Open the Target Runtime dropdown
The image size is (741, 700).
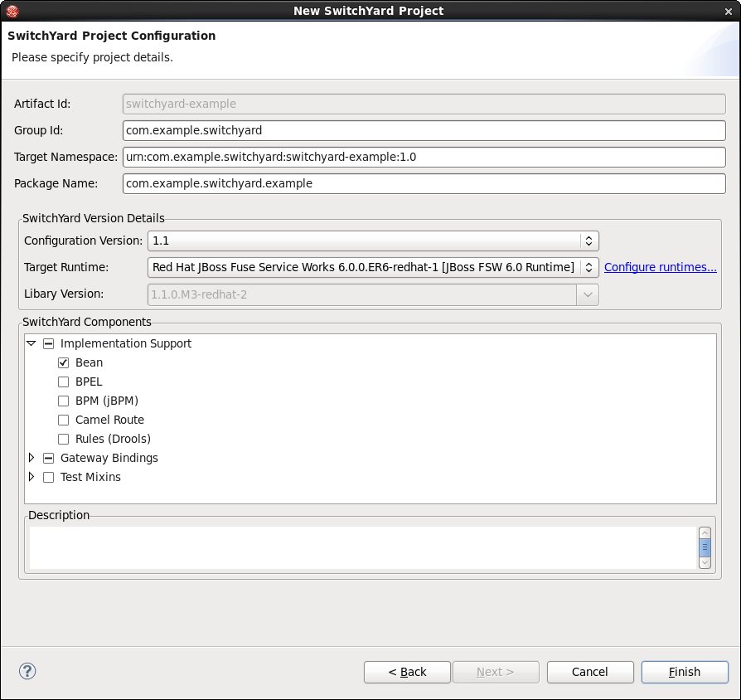pos(373,267)
